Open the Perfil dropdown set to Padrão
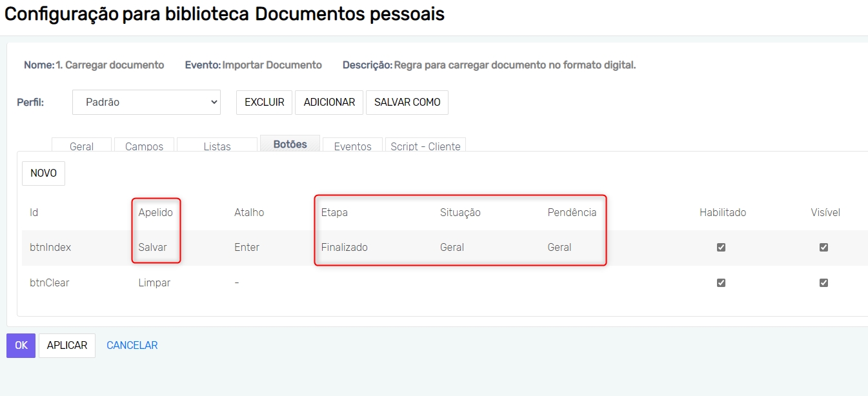 146,102
